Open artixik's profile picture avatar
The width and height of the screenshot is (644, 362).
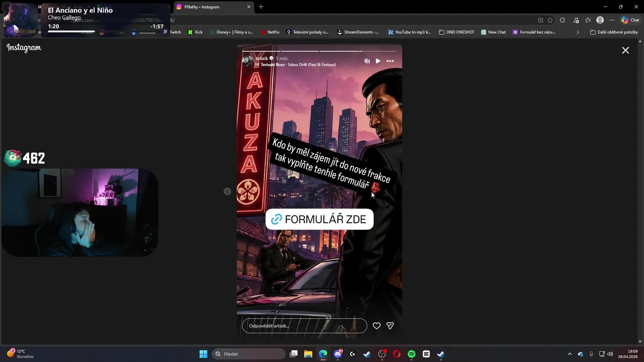[247, 61]
